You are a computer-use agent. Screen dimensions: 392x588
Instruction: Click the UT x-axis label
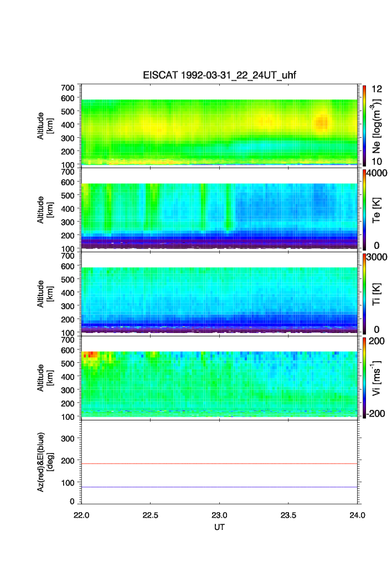219,527
